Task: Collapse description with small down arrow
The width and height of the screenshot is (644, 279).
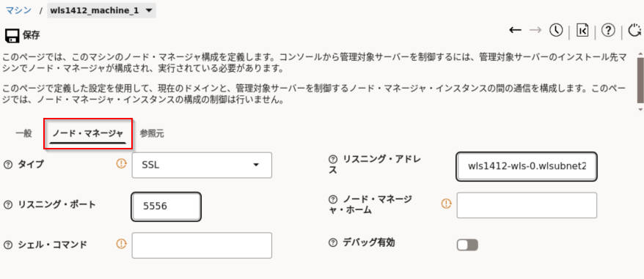Action: [640, 110]
